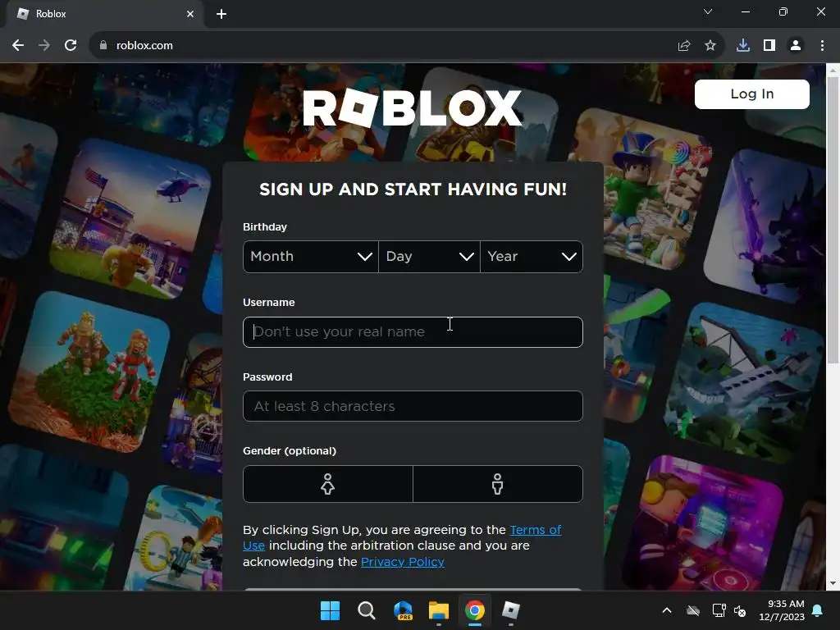The height and width of the screenshot is (630, 840).
Task: Click the browser forward arrow
Action: pyautogui.click(x=44, y=46)
